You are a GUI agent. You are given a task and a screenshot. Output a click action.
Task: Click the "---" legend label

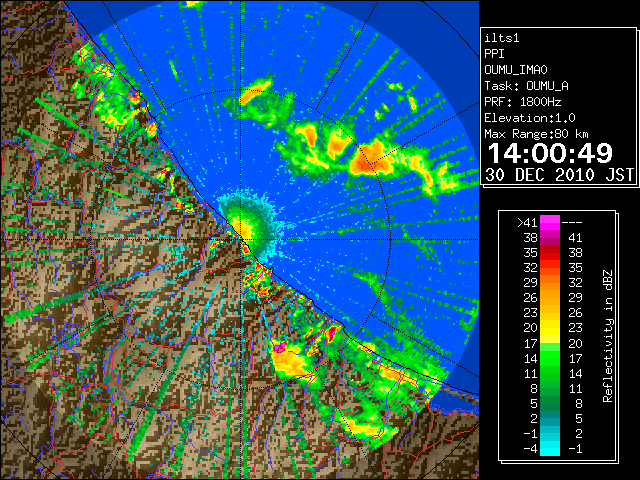pyautogui.click(x=572, y=223)
